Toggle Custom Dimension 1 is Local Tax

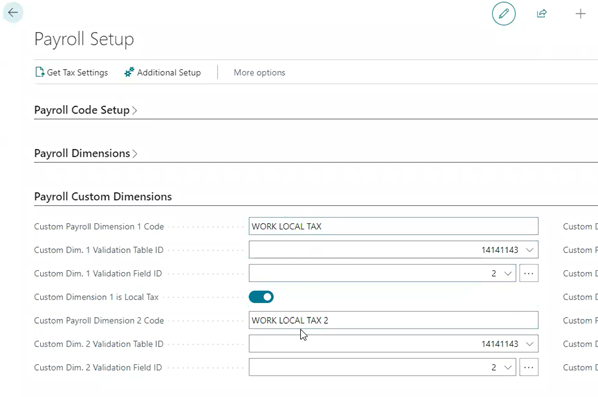point(261,297)
